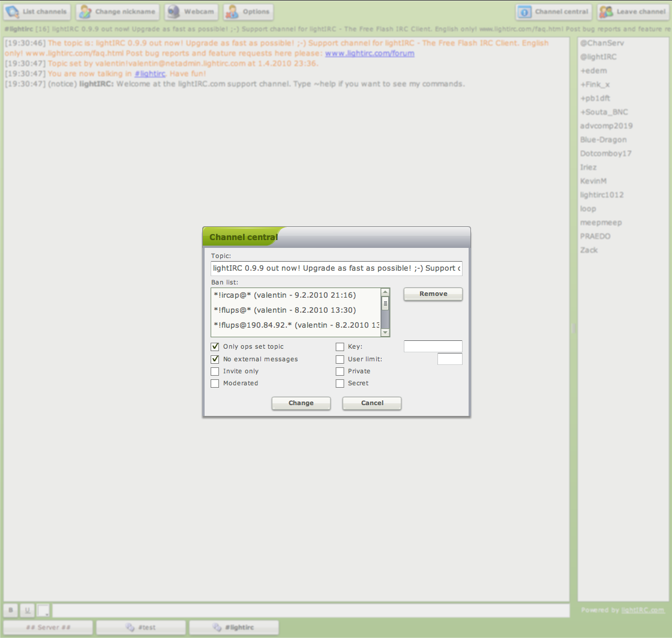Remove the selected ban entry
This screenshot has width=672, height=638.
click(433, 294)
